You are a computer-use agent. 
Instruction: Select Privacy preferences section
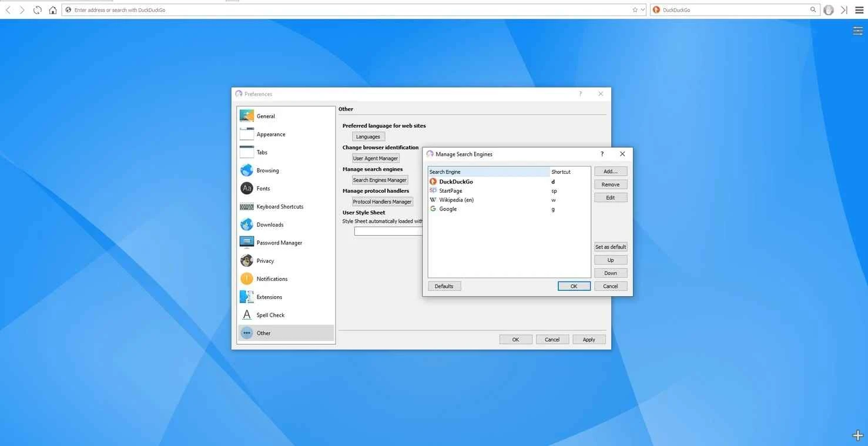point(286,261)
